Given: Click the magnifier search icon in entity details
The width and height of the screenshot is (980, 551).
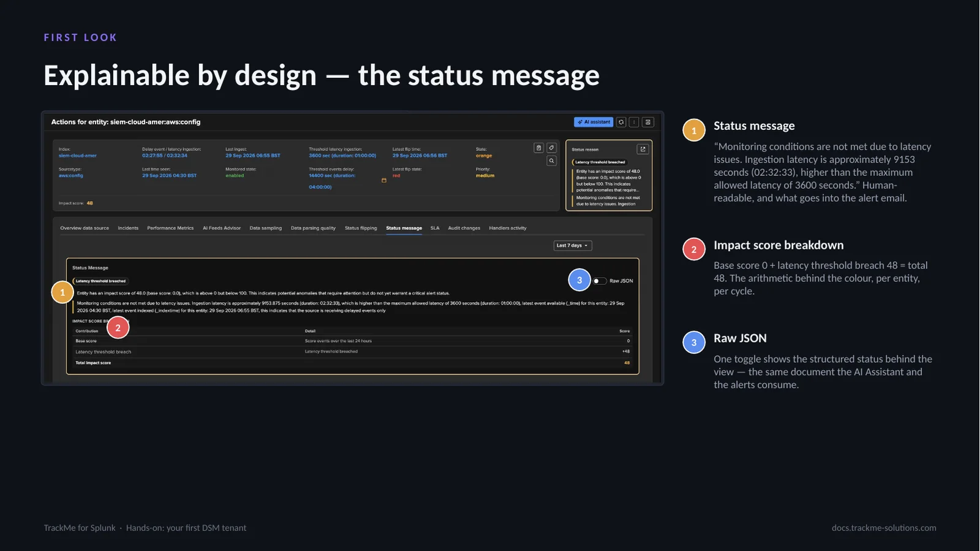Looking at the screenshot, I should click(x=551, y=161).
